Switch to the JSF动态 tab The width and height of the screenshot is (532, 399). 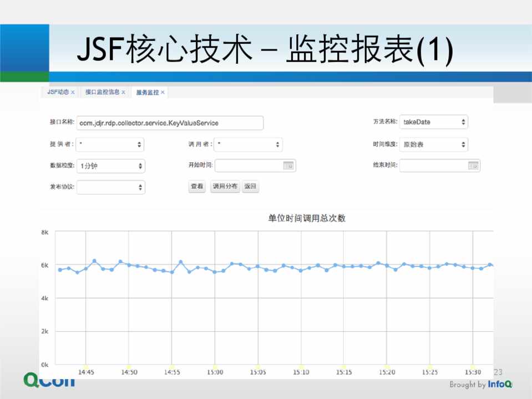point(58,93)
